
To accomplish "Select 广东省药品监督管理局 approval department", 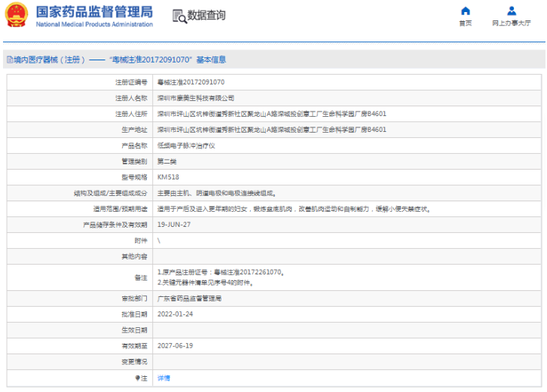I will [x=189, y=299].
